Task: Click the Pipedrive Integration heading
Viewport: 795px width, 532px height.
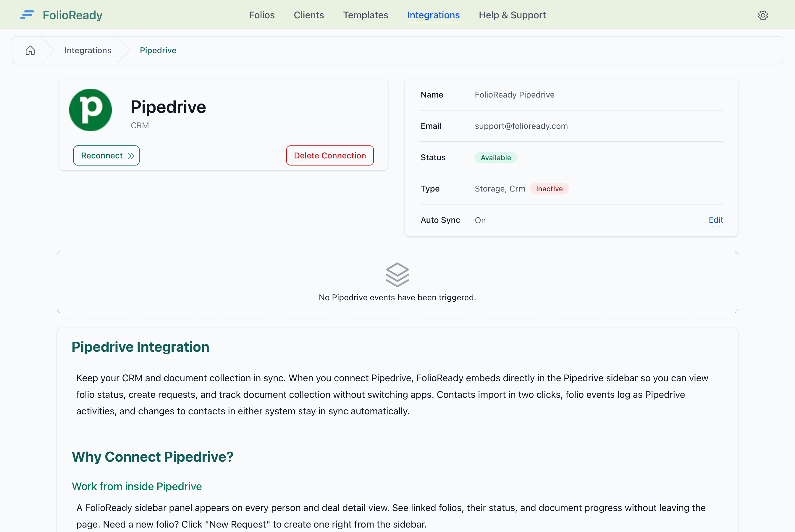Action: point(140,347)
